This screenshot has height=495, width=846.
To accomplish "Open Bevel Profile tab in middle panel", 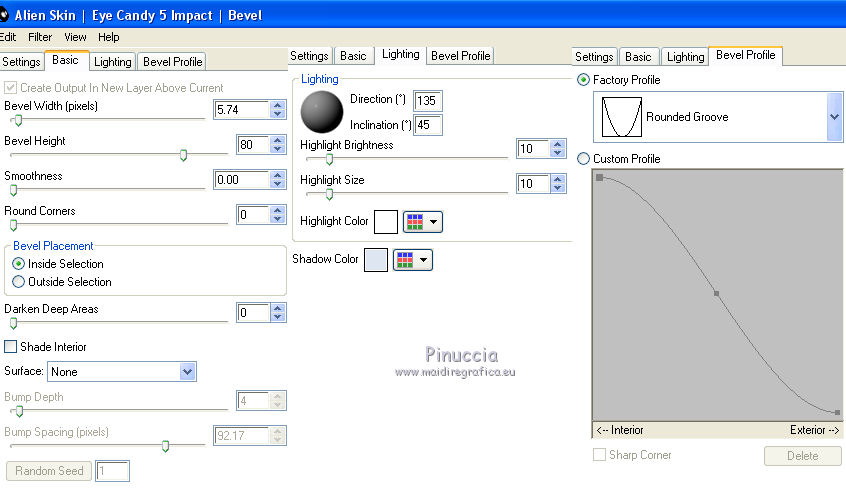I will [460, 56].
